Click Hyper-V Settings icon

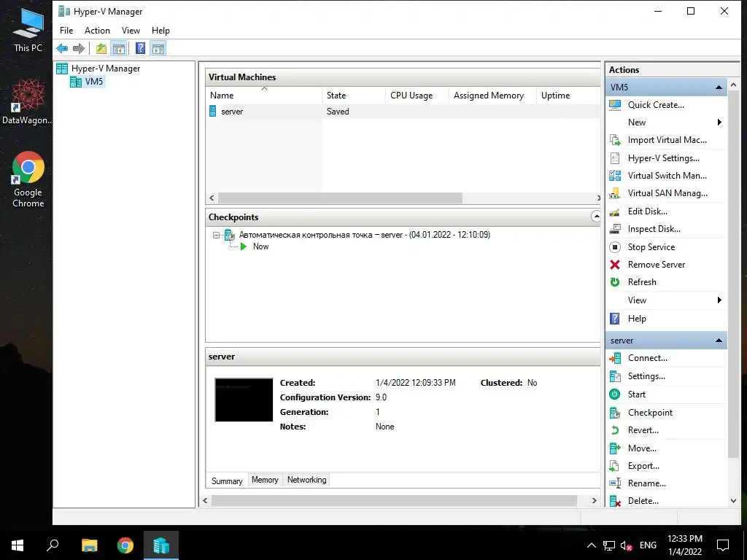point(615,158)
